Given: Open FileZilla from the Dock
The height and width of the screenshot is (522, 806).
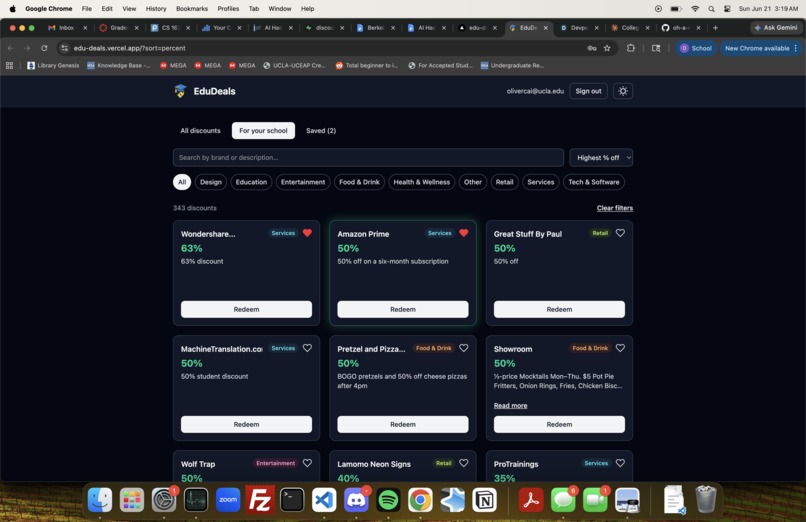Looking at the screenshot, I should [x=260, y=499].
